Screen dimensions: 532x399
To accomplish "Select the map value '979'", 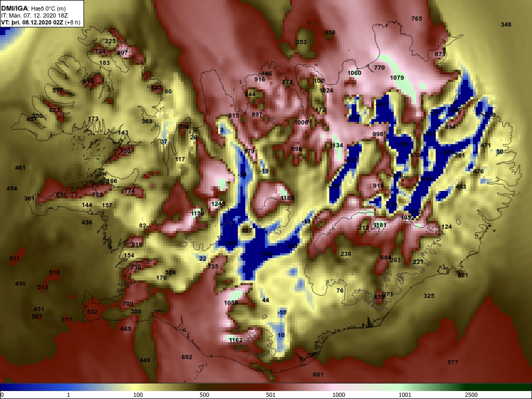I will [249, 151].
